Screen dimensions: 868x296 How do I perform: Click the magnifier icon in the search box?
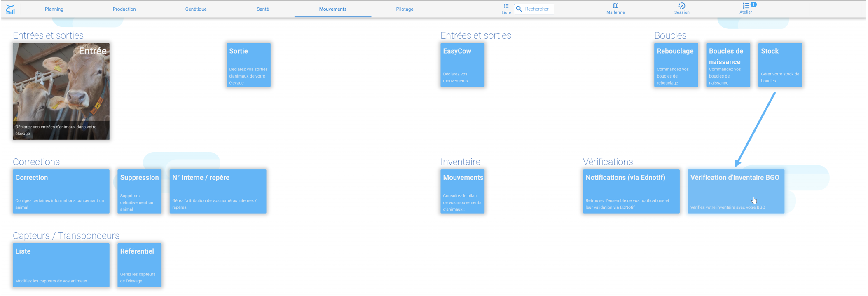519,9
